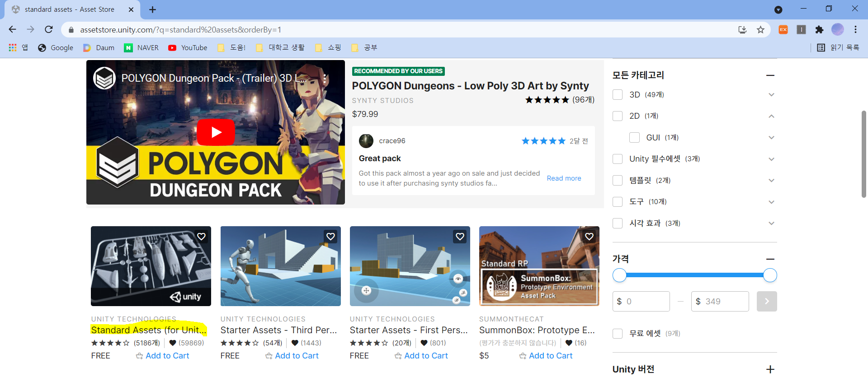The height and width of the screenshot is (377, 868).
Task: Click the price range submit arrow button
Action: coord(767,301)
